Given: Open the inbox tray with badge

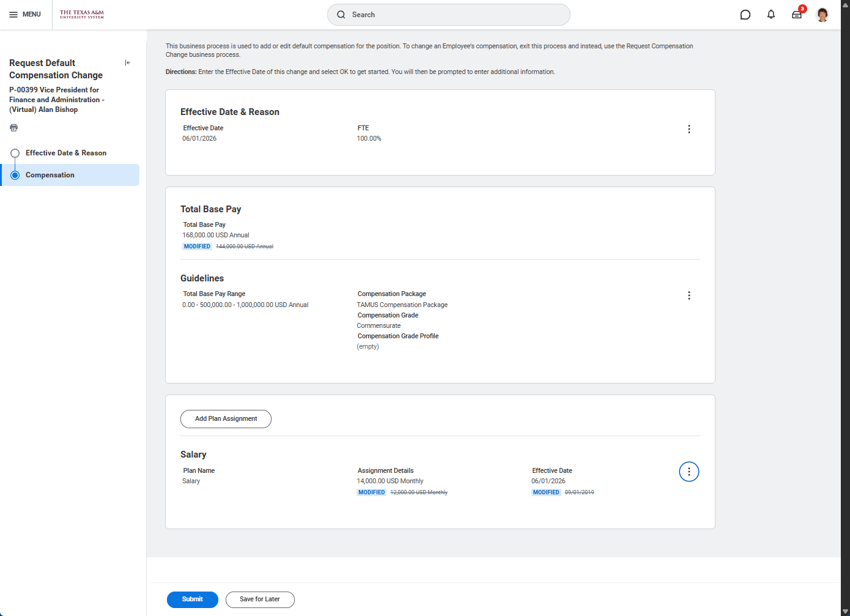Looking at the screenshot, I should pos(797,15).
